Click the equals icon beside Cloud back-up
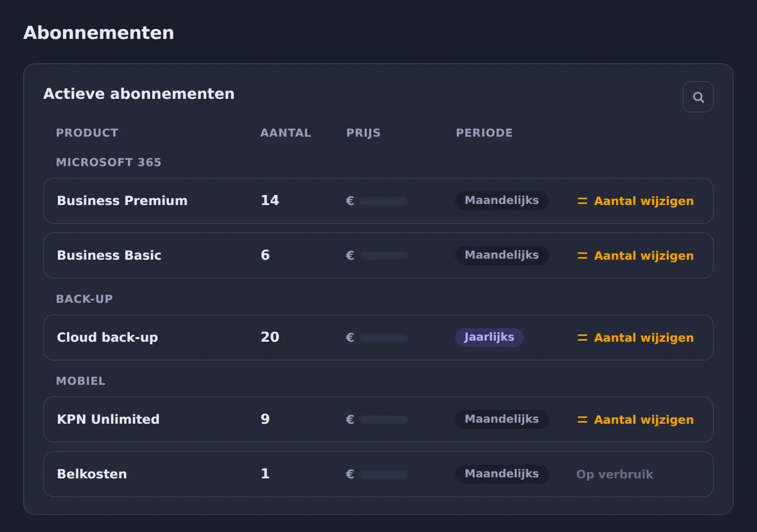This screenshot has width=757, height=532. click(582, 337)
